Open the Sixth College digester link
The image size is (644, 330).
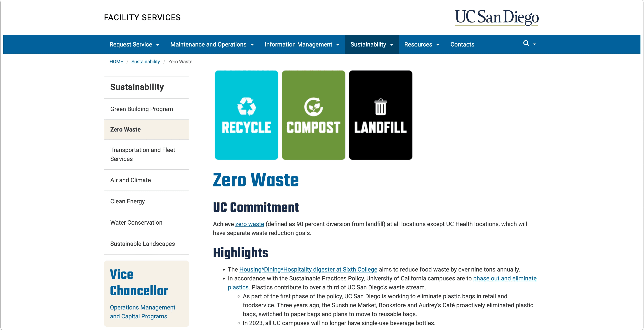pos(308,269)
